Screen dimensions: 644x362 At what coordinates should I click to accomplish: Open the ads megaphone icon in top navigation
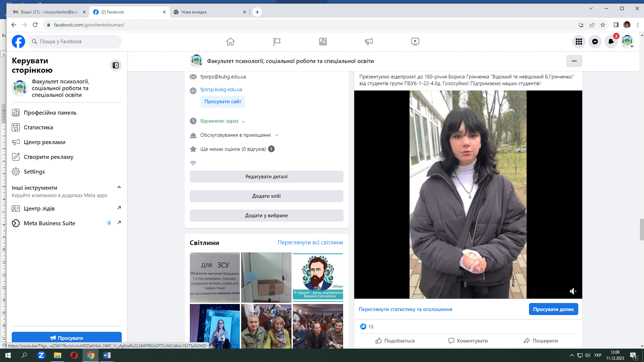point(369,42)
